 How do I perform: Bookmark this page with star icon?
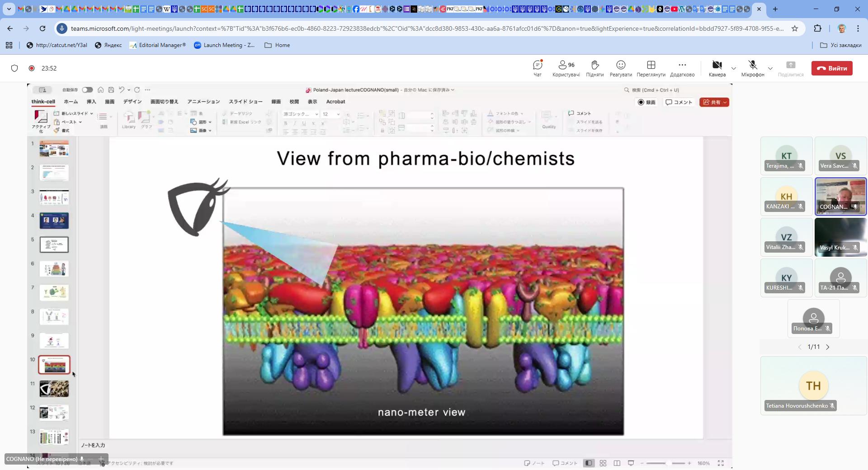795,28
